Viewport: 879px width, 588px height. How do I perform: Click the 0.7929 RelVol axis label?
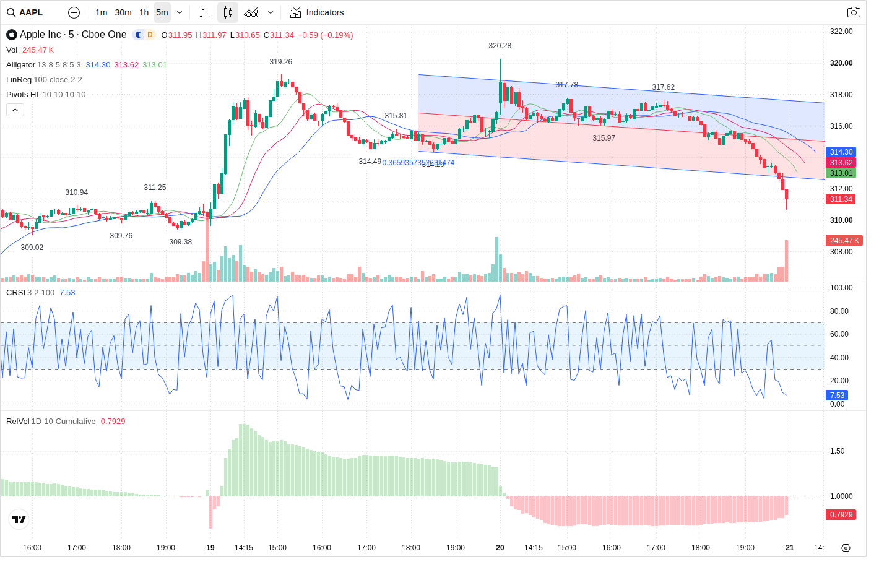[841, 515]
